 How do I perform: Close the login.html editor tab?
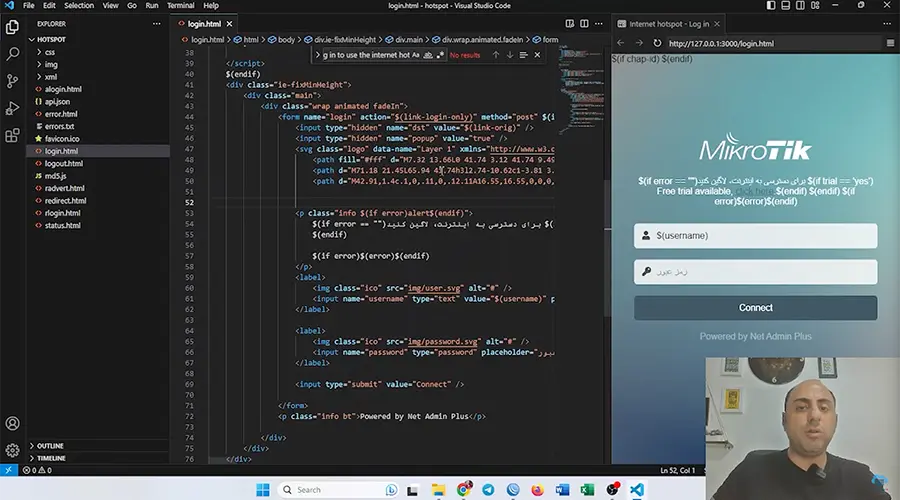[x=230, y=24]
